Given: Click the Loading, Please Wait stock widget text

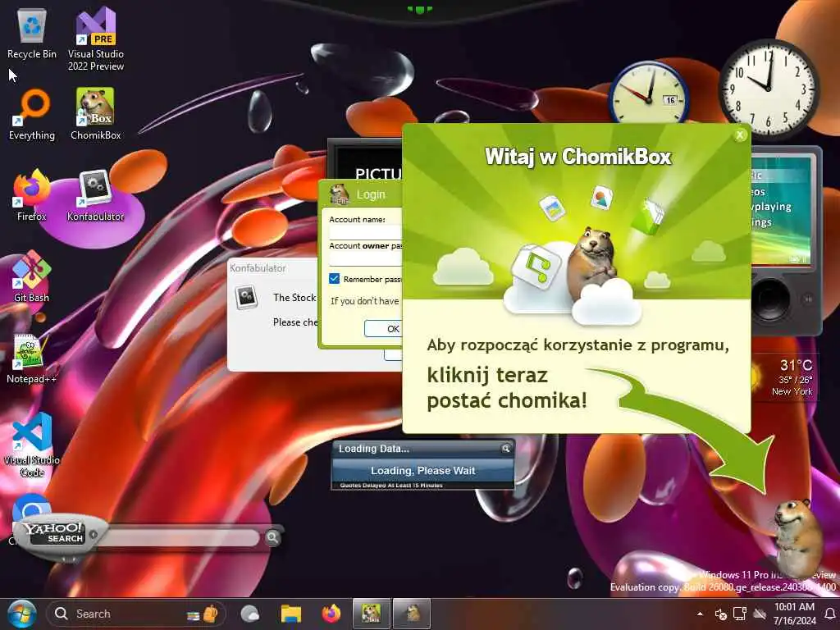Looking at the screenshot, I should [x=422, y=470].
